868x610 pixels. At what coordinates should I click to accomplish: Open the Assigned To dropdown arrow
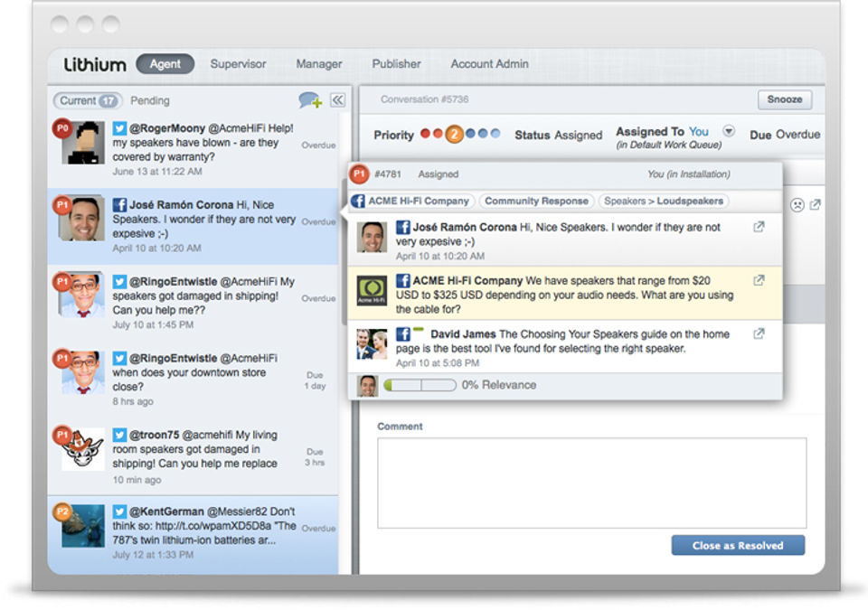(729, 131)
